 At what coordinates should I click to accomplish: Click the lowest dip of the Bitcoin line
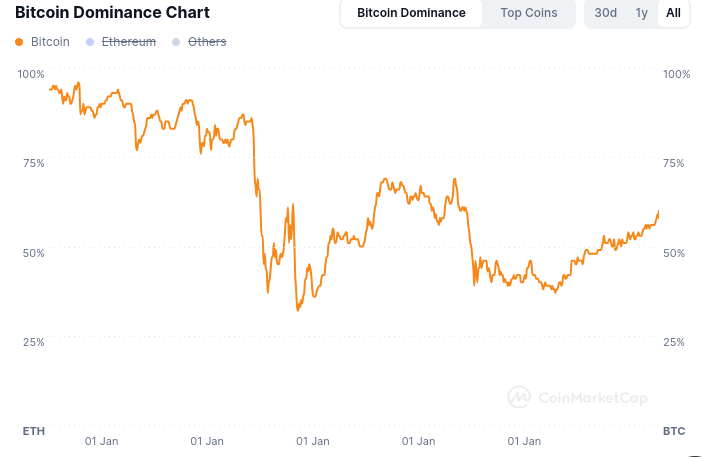pyautogui.click(x=298, y=309)
